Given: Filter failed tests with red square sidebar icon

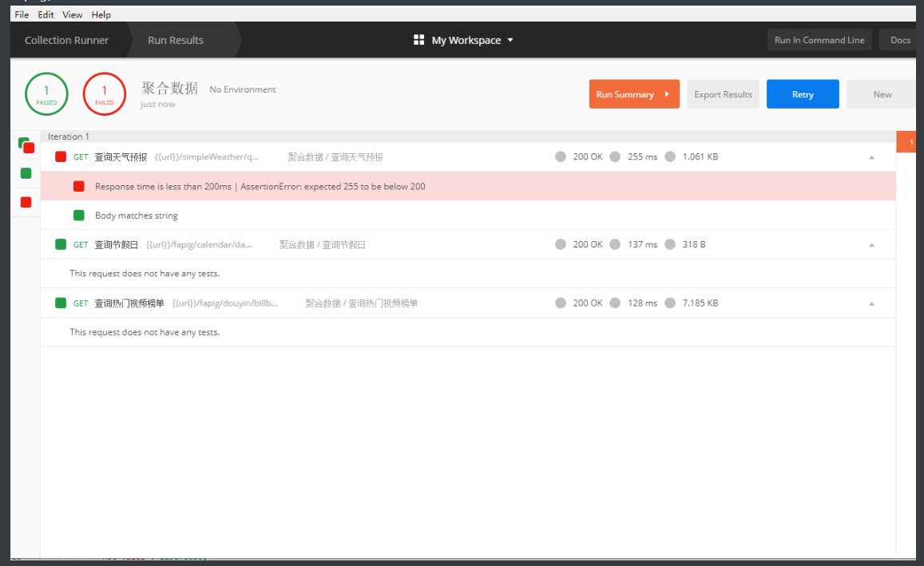Looking at the screenshot, I should coord(26,202).
